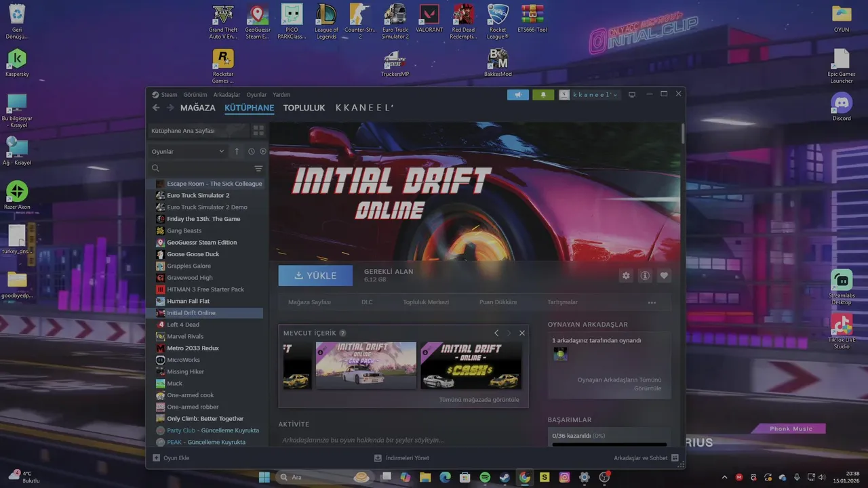
Task: Open the kkaneel' account dropdown
Action: (x=589, y=95)
